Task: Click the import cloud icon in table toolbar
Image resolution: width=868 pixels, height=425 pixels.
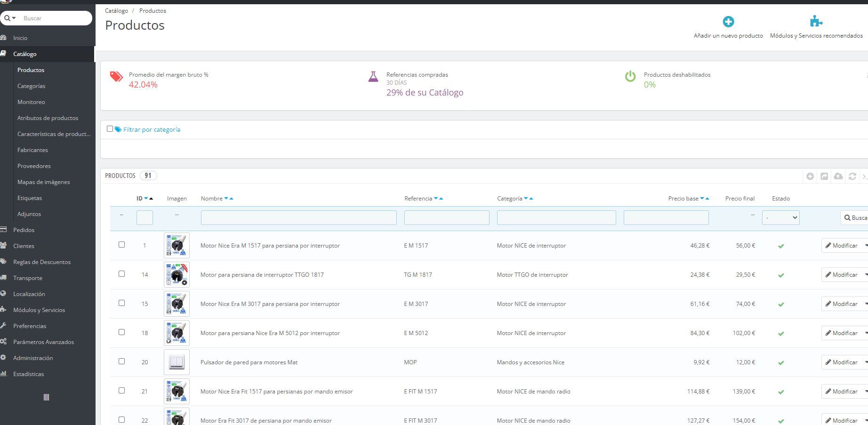Action: [838, 176]
